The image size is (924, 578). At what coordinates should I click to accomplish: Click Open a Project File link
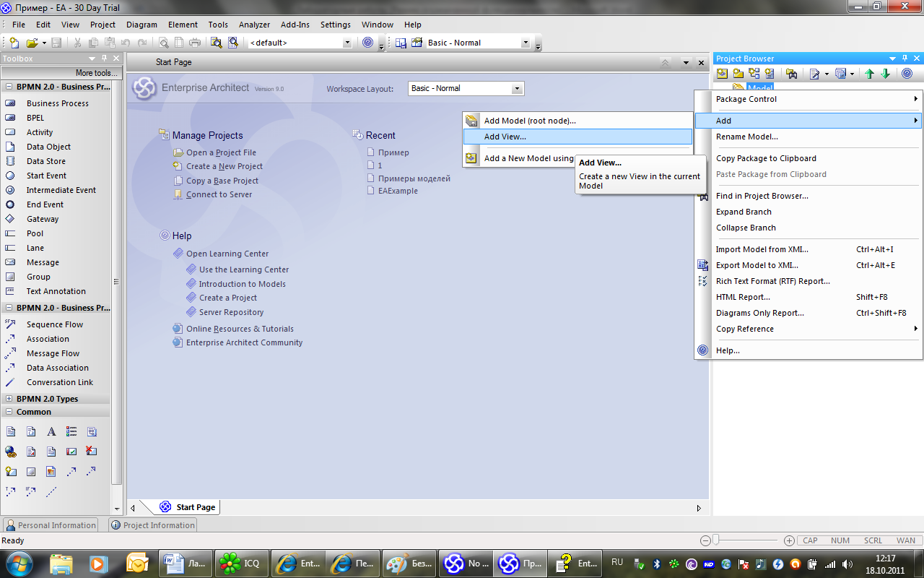coord(221,152)
